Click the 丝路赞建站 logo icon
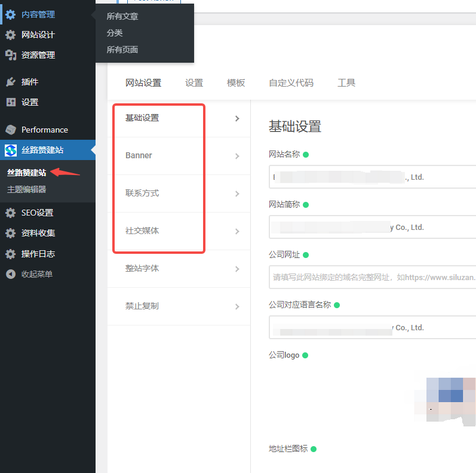This screenshot has width=476, height=473. 11,150
